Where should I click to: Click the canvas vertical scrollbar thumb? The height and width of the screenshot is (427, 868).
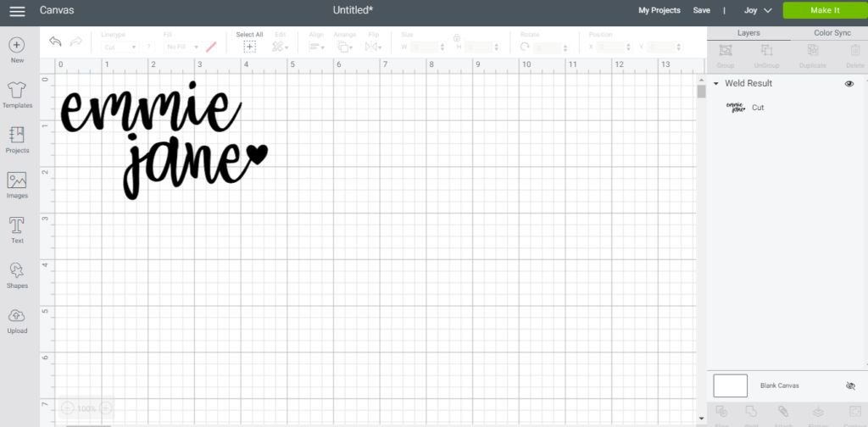tap(701, 91)
